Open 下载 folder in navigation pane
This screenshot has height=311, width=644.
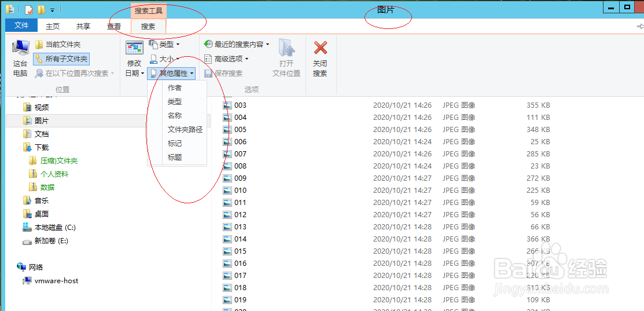(x=36, y=147)
